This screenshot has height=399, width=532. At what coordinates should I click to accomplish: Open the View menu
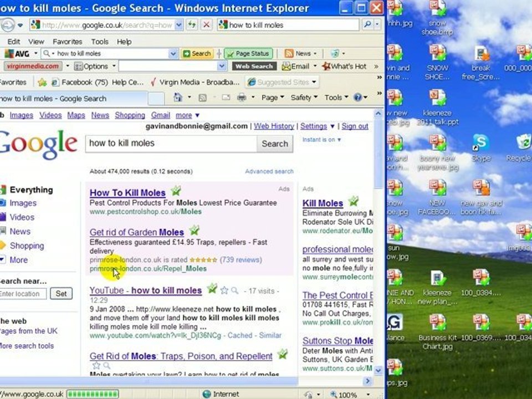pyautogui.click(x=36, y=42)
